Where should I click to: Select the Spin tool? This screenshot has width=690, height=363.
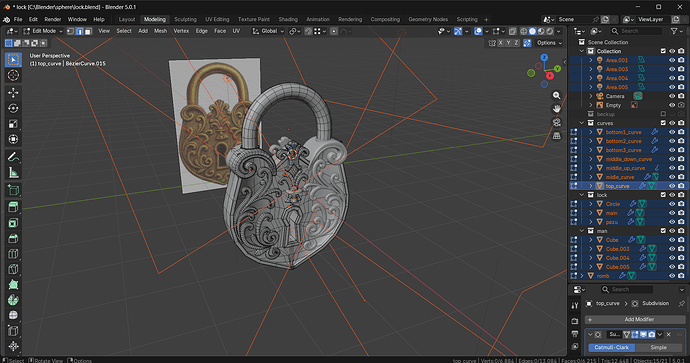(13, 300)
